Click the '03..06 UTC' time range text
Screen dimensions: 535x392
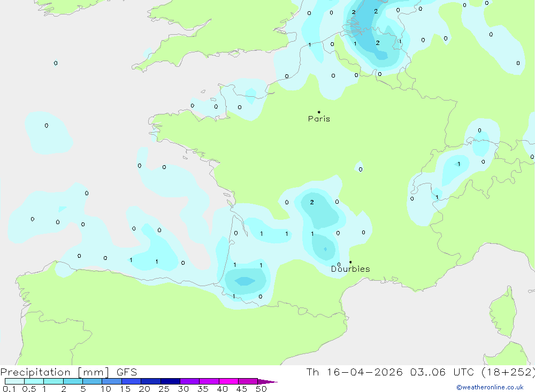442,372
